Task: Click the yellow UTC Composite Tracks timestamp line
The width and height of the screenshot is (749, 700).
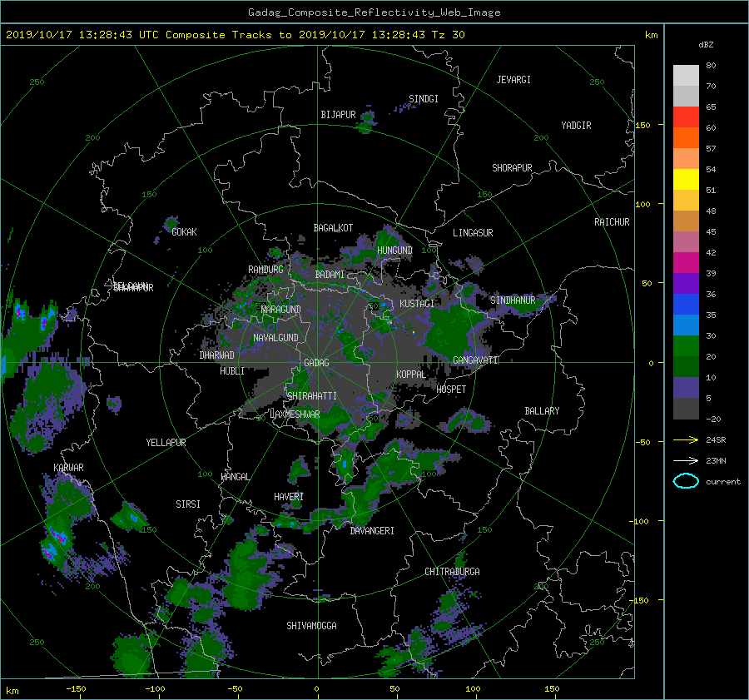Action: [x=235, y=35]
